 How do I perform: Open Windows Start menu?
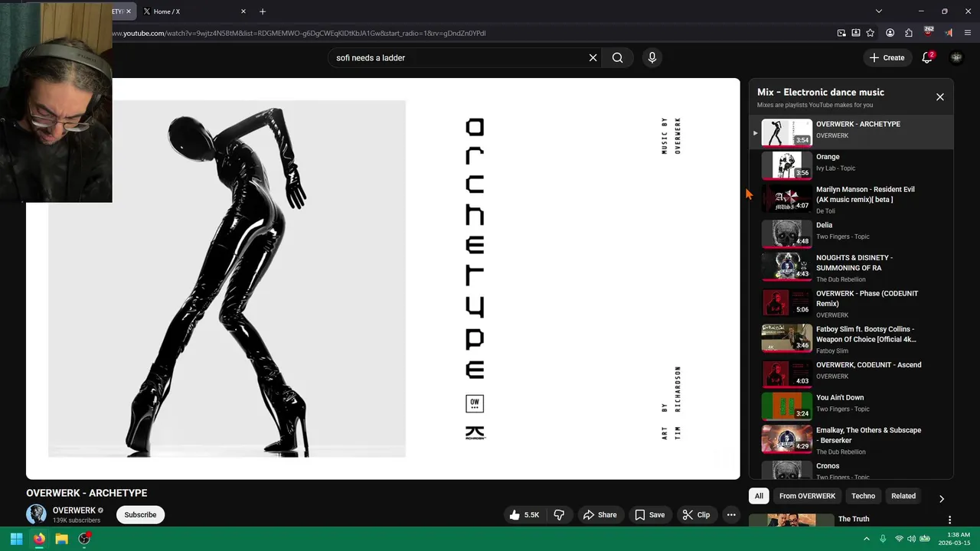[16, 539]
